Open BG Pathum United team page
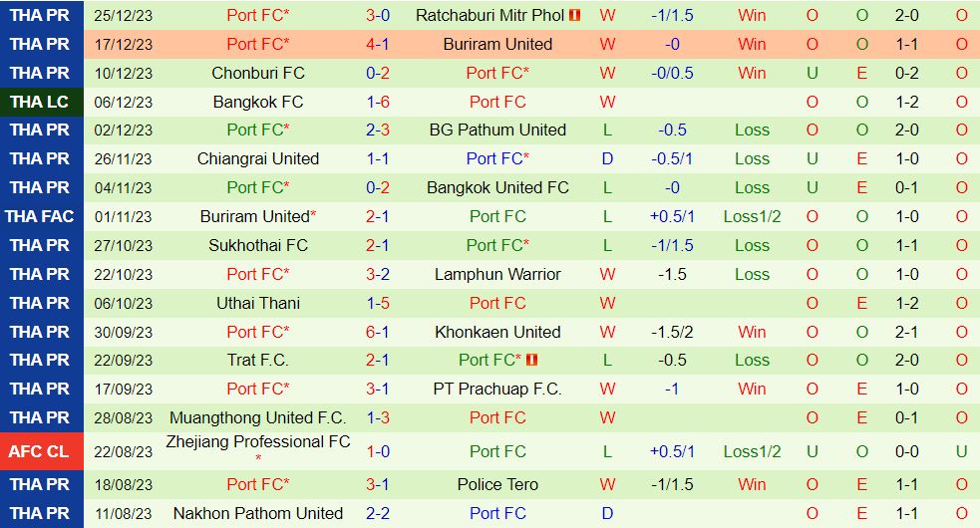Screen dimensions: 980x528 pyautogui.click(x=497, y=130)
